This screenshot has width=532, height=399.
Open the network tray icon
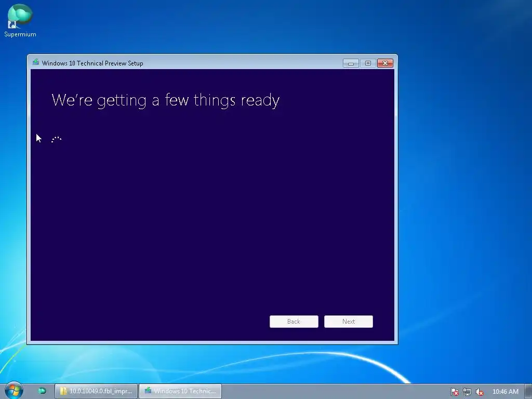[467, 392]
